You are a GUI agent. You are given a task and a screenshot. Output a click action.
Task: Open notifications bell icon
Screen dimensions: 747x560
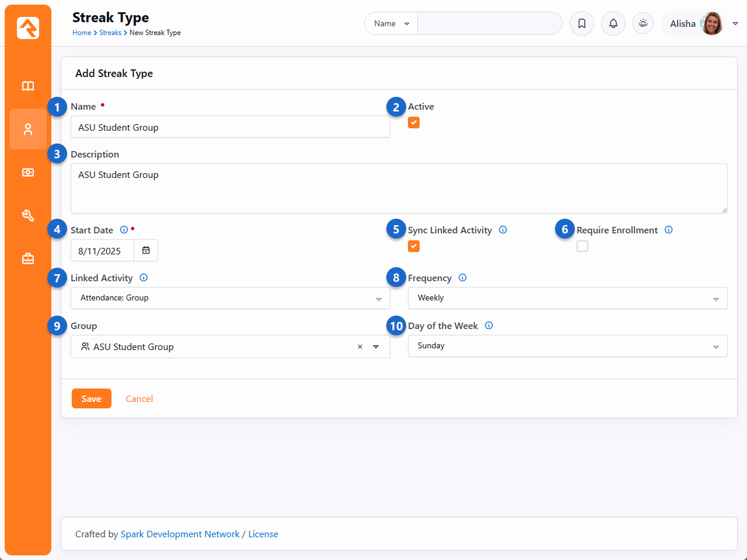coord(613,23)
